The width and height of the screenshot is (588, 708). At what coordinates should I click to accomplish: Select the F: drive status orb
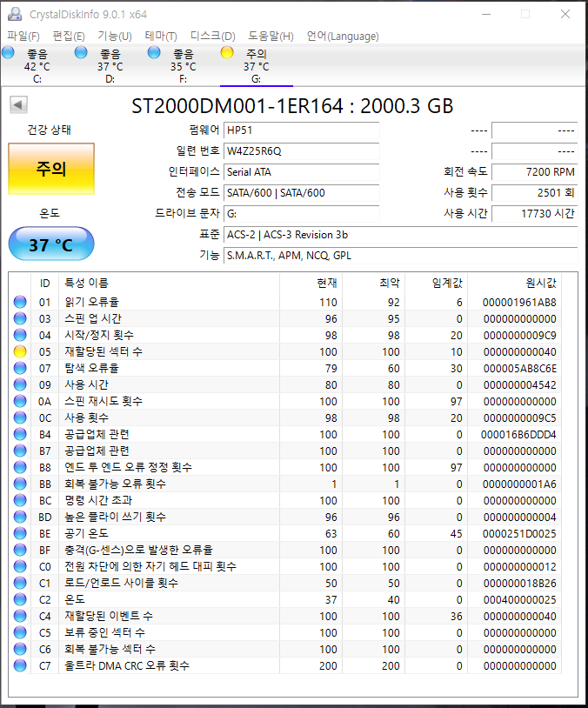click(x=154, y=52)
